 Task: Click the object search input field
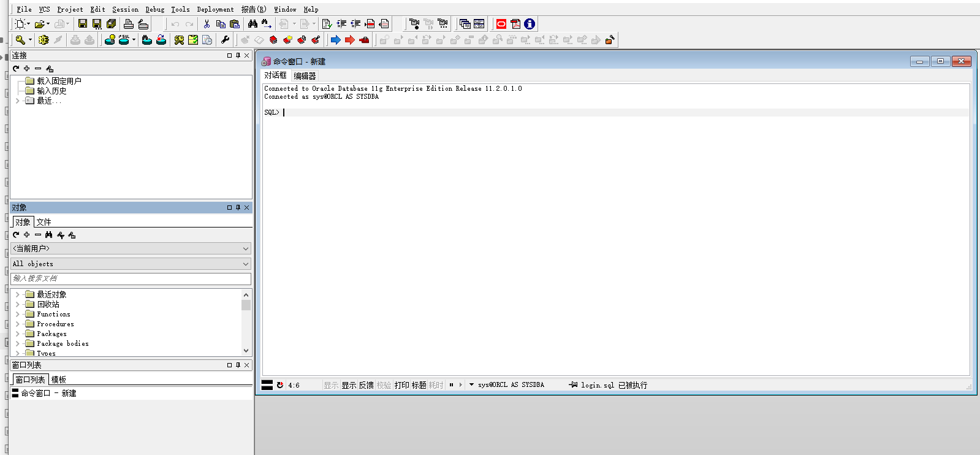[131, 278]
